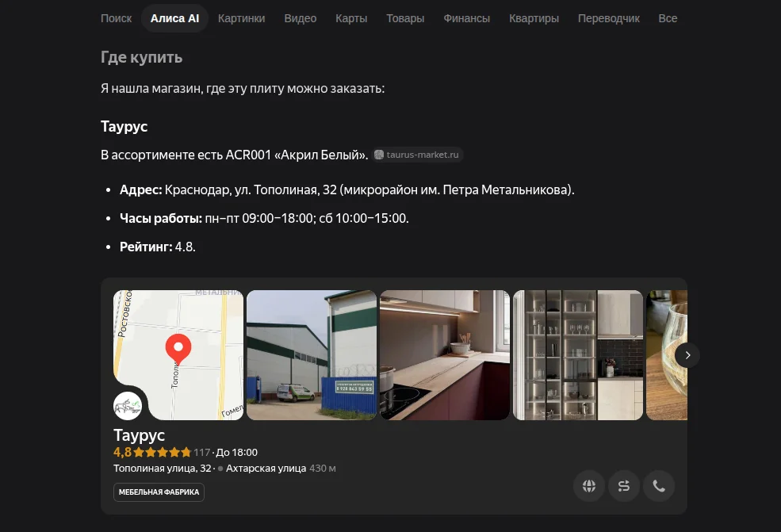Switch to Финансы tab
Image resolution: width=781 pixels, height=532 pixels.
pos(467,18)
